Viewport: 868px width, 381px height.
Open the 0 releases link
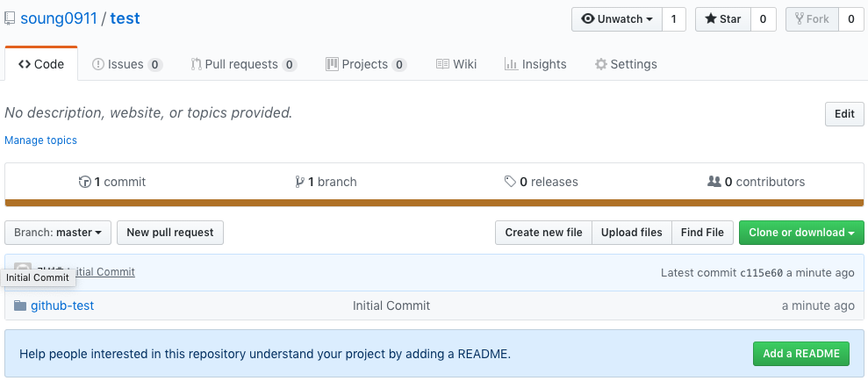point(541,182)
